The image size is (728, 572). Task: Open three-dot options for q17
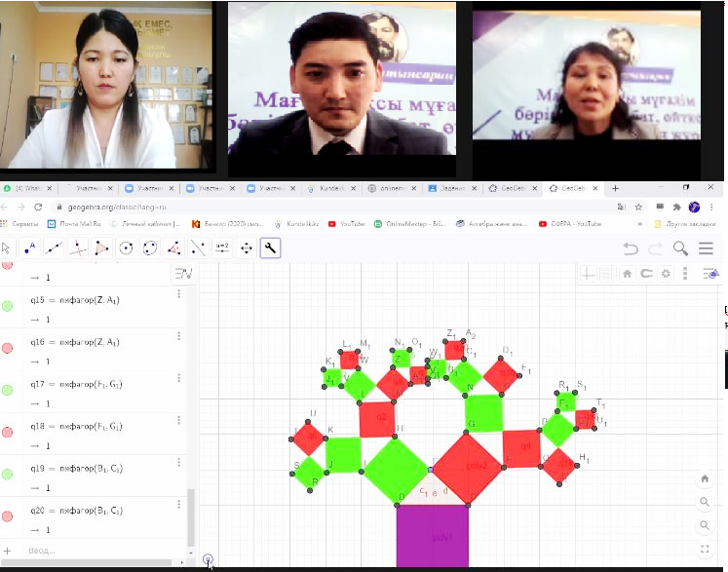click(x=179, y=380)
